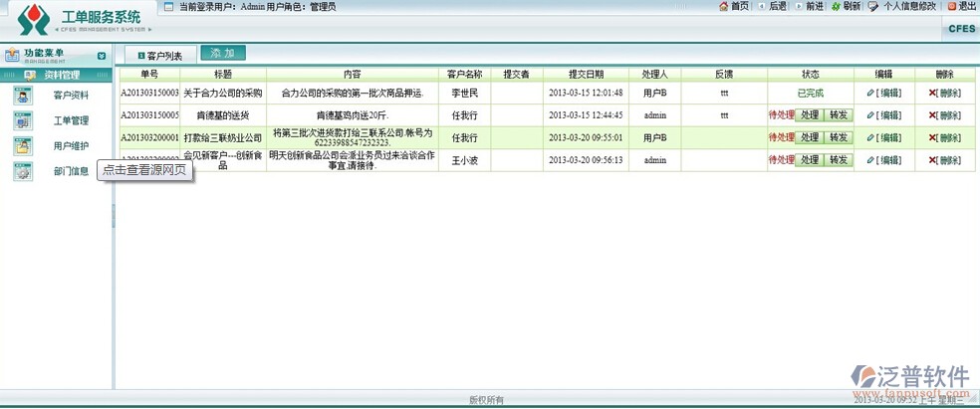980x409 pixels.
Task: Switch to the 客户列表 tab
Action: [x=159, y=56]
